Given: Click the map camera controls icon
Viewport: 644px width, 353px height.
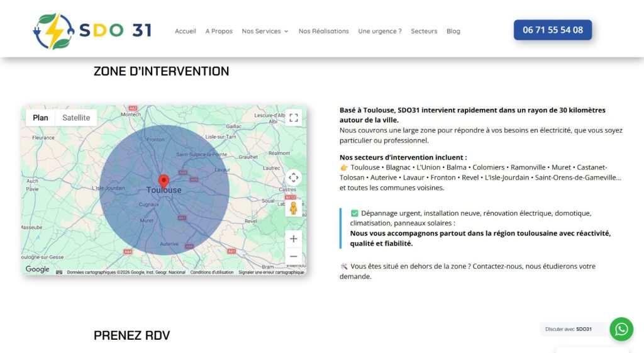Looking at the screenshot, I should click(293, 177).
